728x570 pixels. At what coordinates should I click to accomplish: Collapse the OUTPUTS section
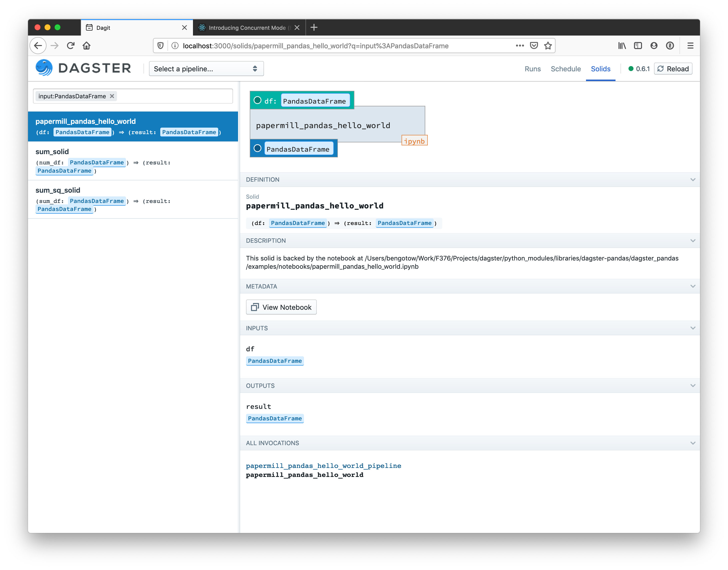(x=693, y=386)
